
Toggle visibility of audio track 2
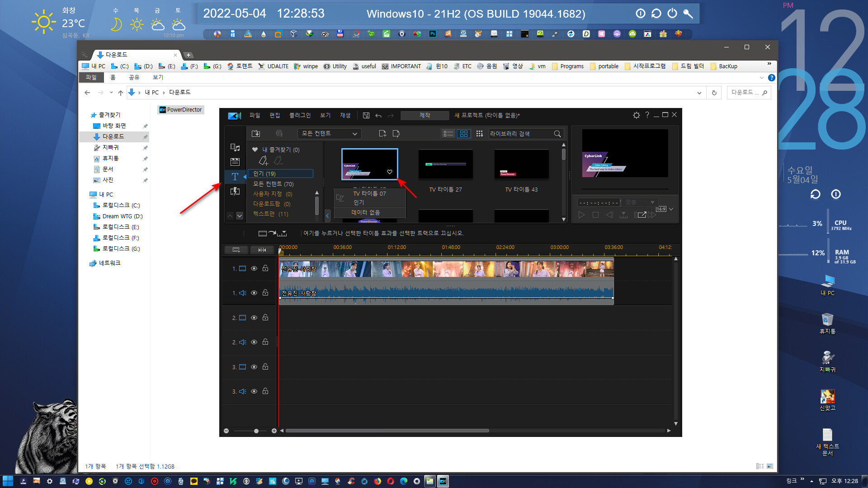pyautogui.click(x=254, y=342)
